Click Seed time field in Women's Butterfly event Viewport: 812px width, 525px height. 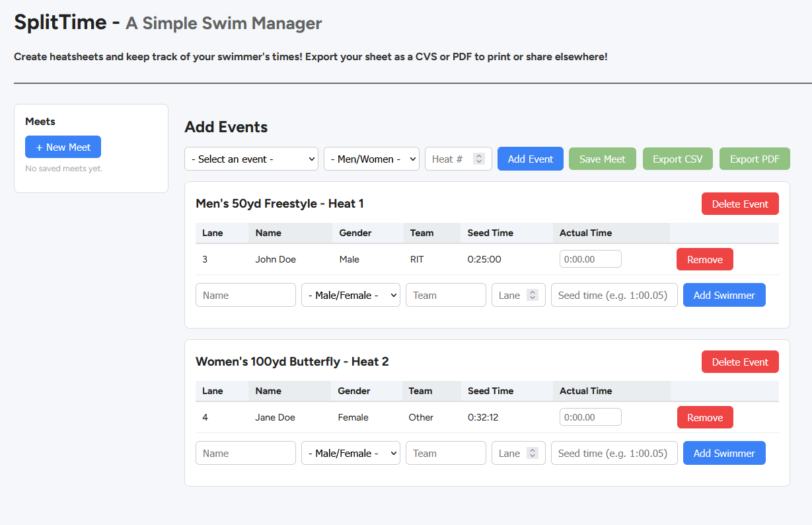point(614,453)
